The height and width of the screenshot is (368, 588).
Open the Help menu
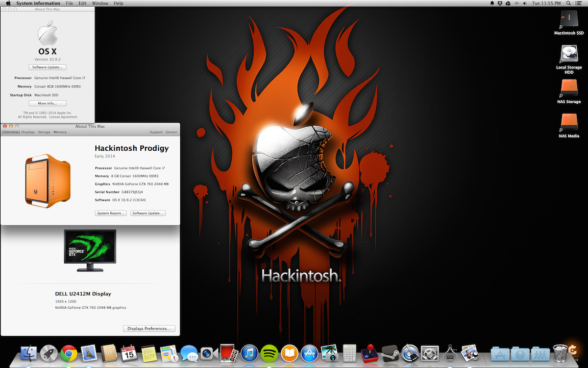click(118, 4)
